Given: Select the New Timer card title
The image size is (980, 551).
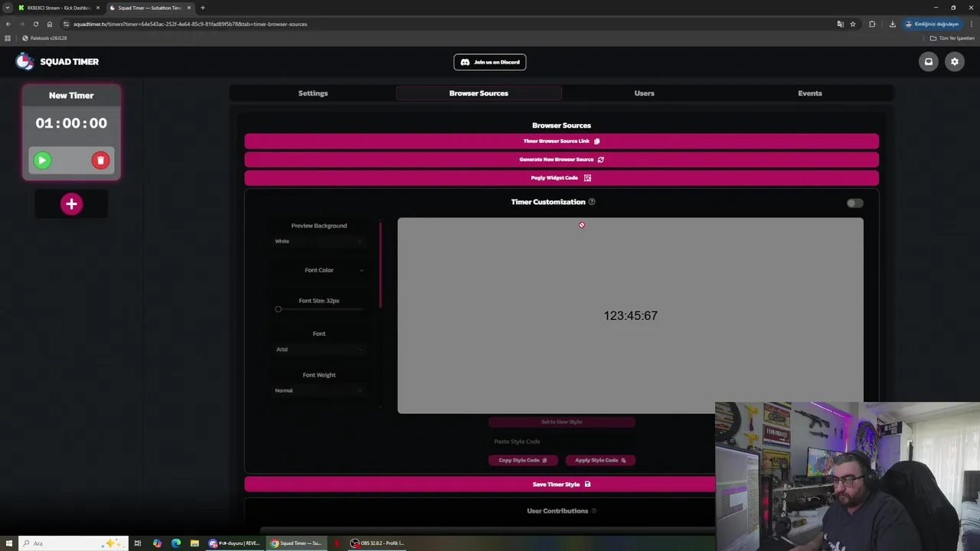Looking at the screenshot, I should point(71,96).
